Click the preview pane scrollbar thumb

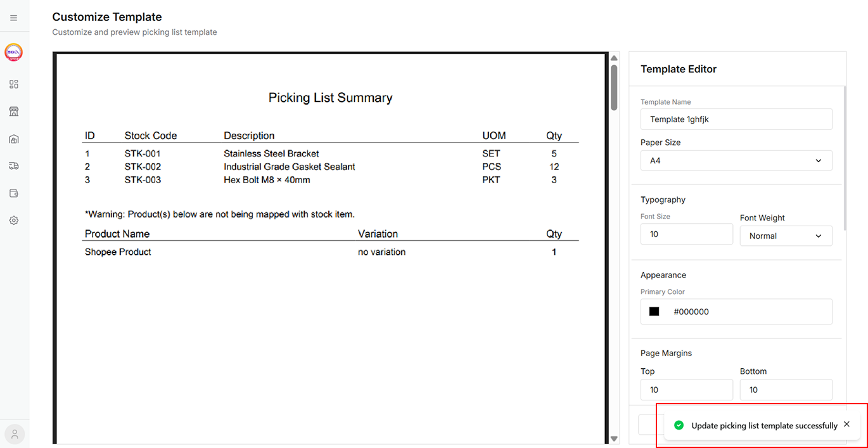614,87
